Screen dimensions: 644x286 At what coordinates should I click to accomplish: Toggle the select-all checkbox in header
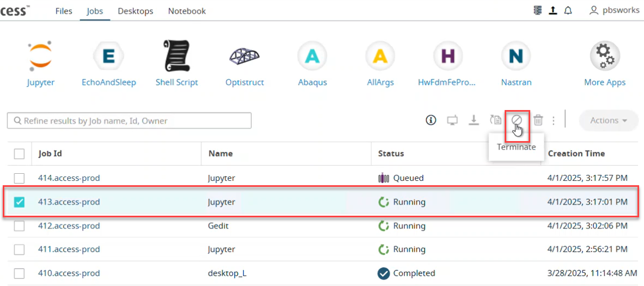(19, 154)
